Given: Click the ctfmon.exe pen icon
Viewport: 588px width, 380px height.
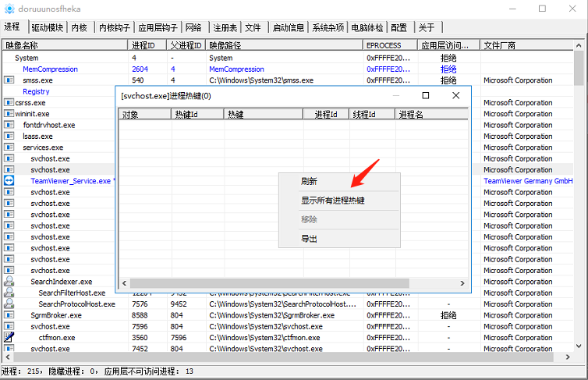Looking at the screenshot, I should 9,338.
